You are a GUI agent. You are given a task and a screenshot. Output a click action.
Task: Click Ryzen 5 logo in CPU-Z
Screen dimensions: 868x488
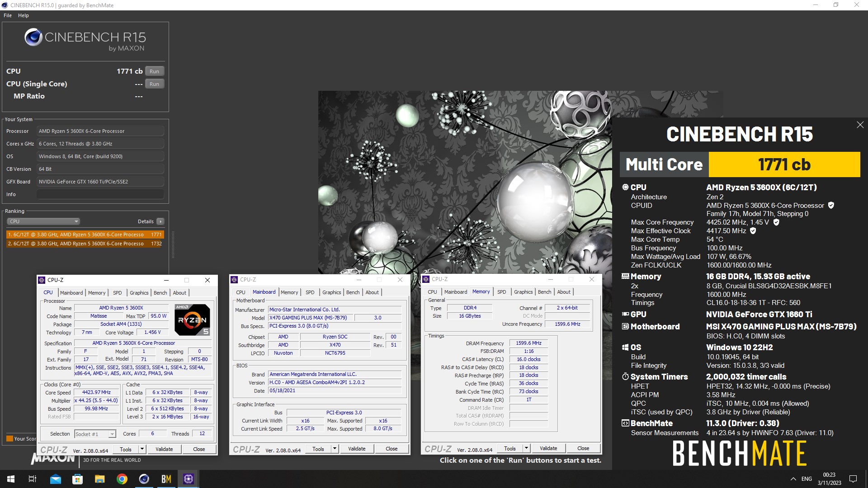click(192, 319)
